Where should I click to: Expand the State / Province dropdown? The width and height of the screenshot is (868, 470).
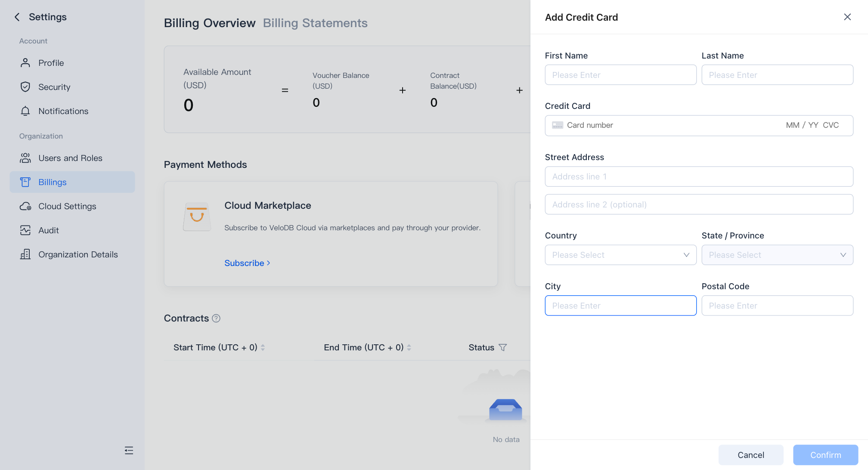click(777, 255)
